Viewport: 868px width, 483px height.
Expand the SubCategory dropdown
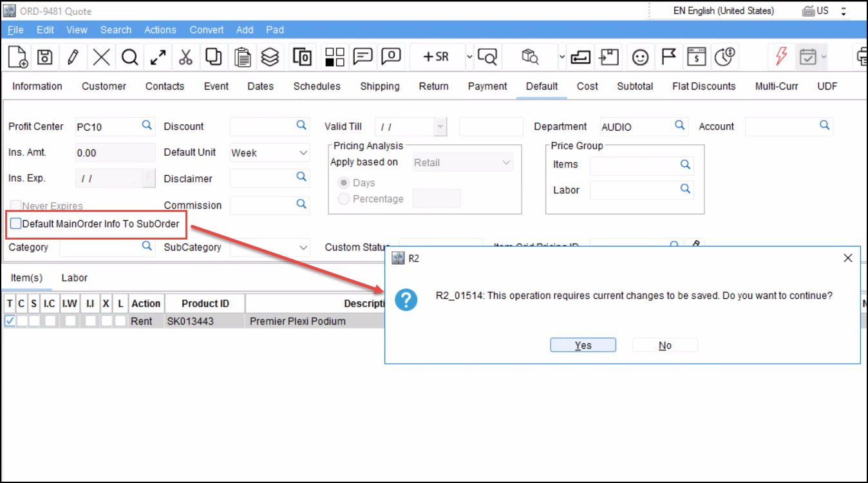coord(303,248)
